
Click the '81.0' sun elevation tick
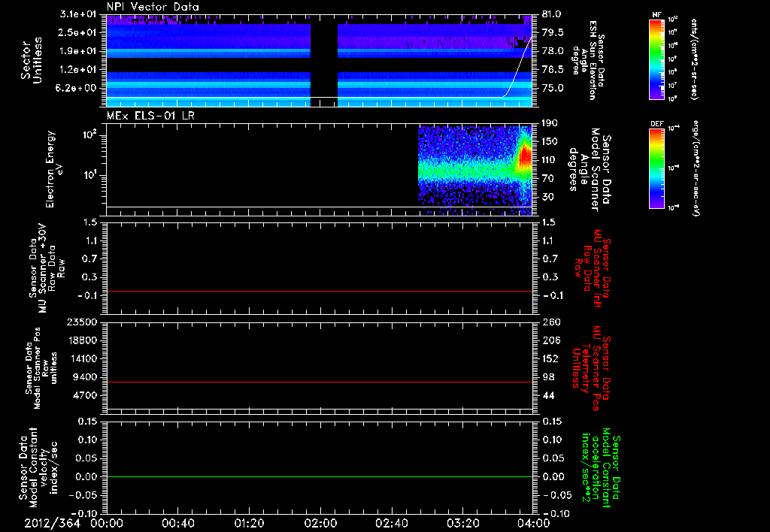click(553, 14)
